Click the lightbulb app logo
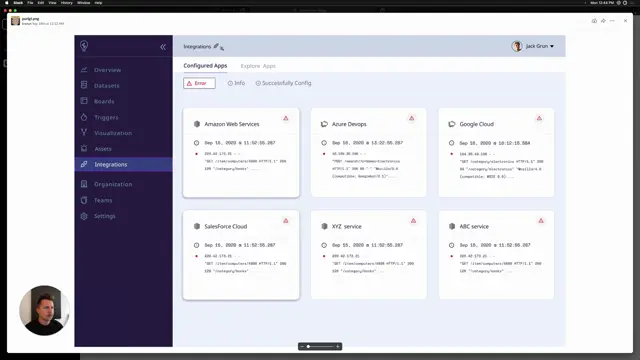 [x=84, y=46]
